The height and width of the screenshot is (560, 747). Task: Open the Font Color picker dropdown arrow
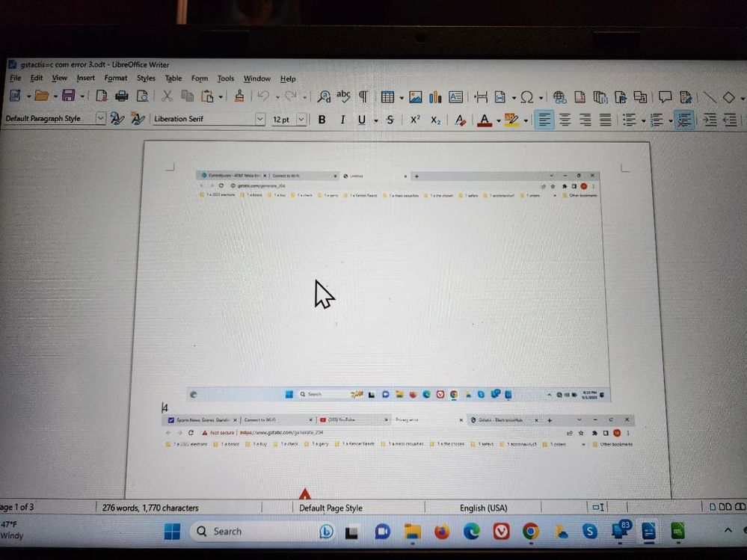(x=498, y=121)
